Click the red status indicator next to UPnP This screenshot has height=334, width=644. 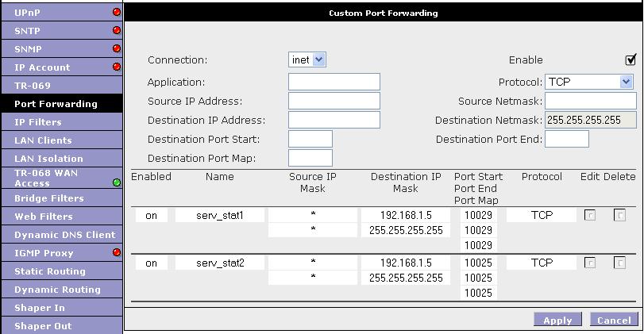click(x=117, y=12)
